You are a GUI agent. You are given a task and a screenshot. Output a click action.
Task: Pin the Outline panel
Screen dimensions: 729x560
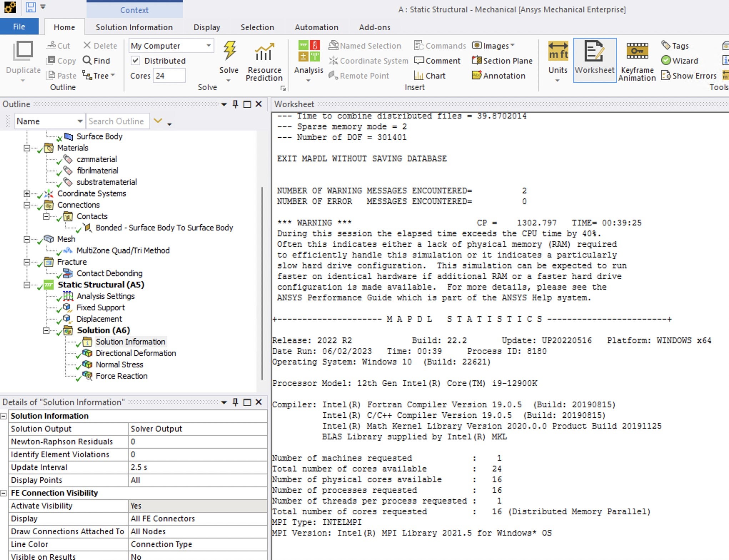[x=235, y=104]
